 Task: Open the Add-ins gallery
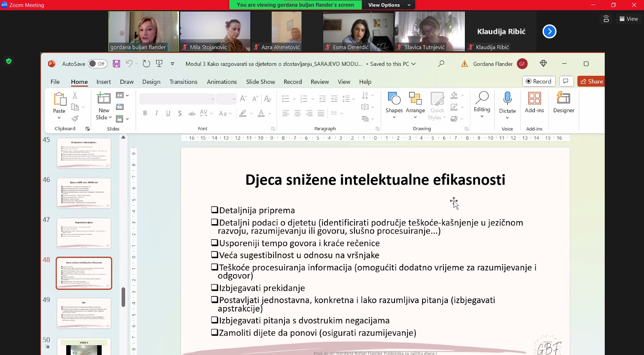point(534,102)
